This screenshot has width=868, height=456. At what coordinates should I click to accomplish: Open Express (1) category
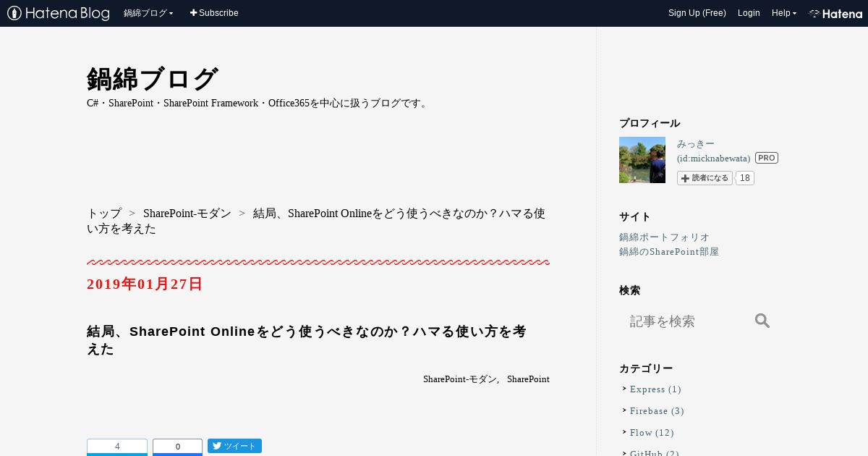coord(655,389)
